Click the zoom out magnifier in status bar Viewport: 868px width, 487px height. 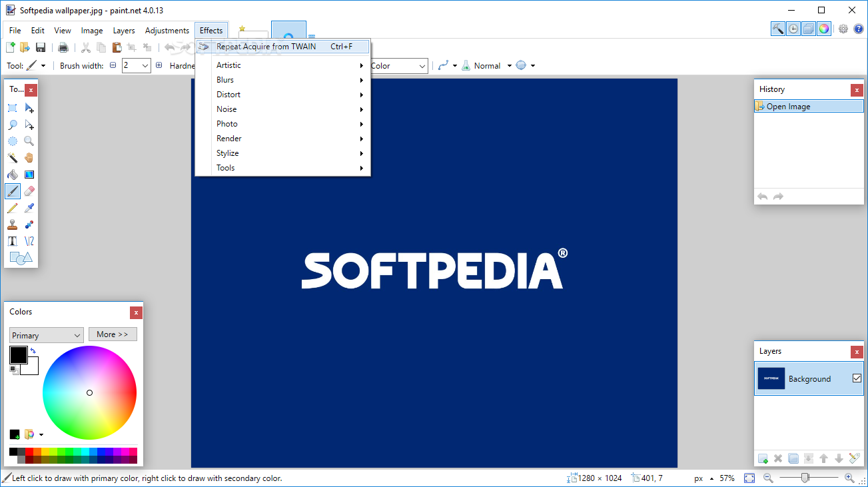768,478
